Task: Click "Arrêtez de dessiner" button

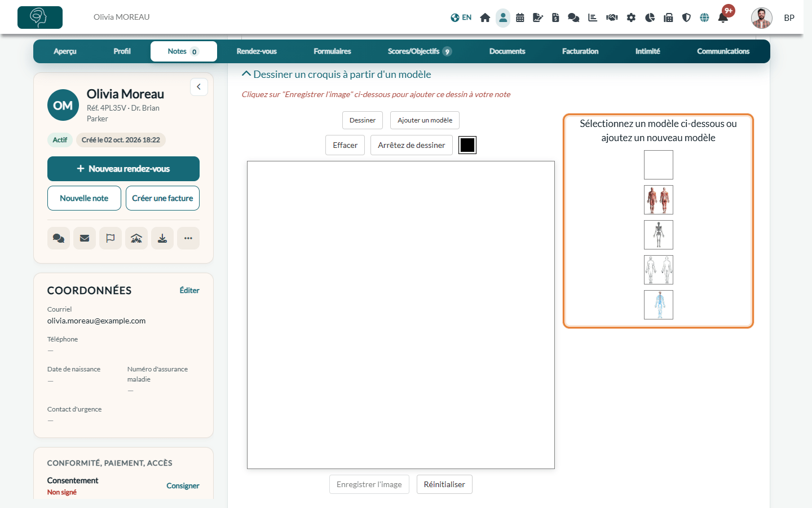Action: pyautogui.click(x=412, y=145)
